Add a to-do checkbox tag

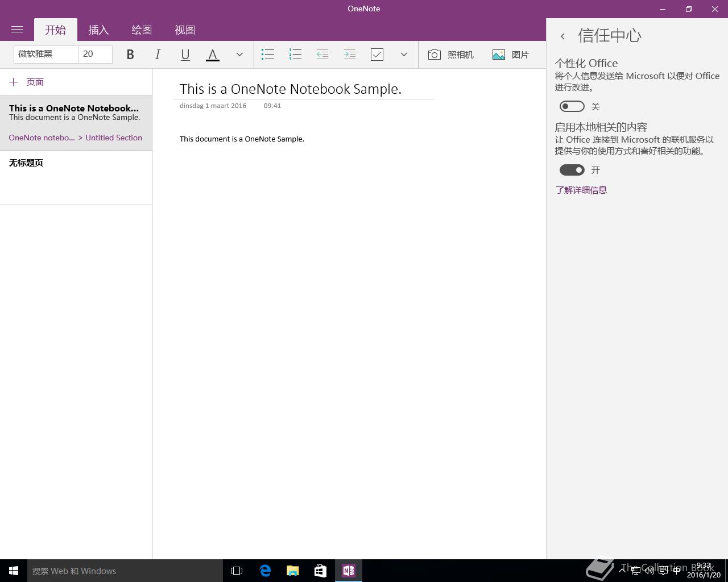coord(377,55)
